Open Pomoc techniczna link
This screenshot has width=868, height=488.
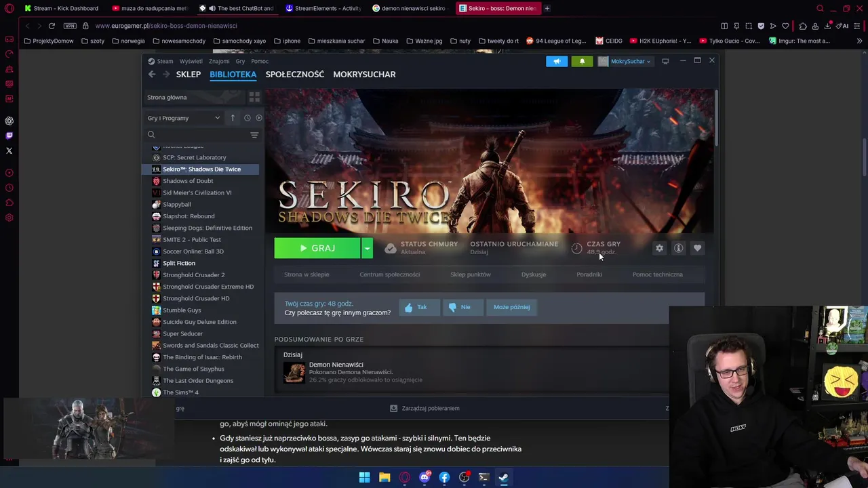pos(658,274)
